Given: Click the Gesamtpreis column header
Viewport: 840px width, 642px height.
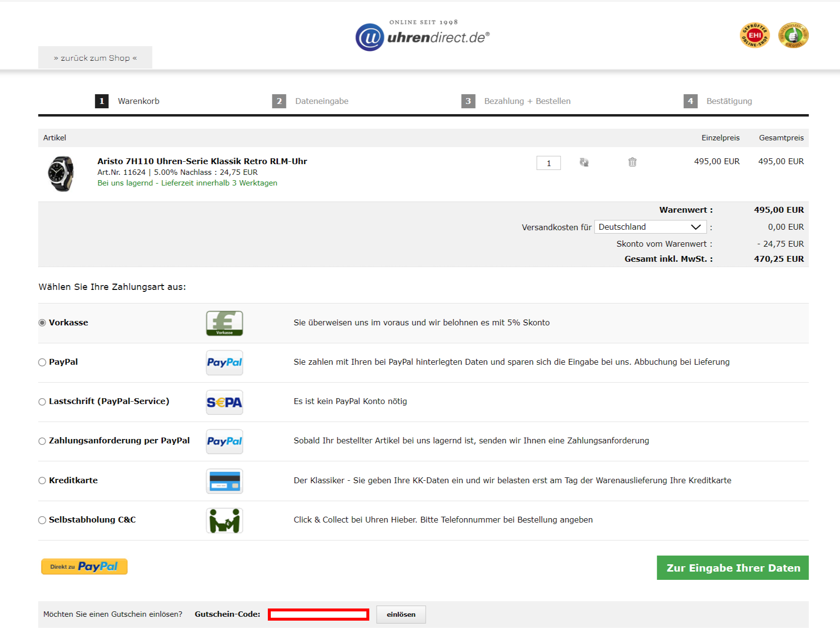Looking at the screenshot, I should 781,138.
